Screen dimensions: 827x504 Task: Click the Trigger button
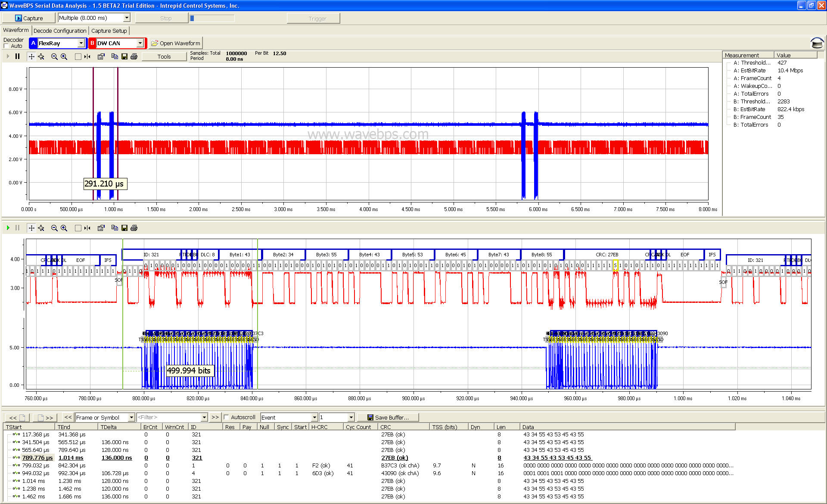click(x=313, y=18)
